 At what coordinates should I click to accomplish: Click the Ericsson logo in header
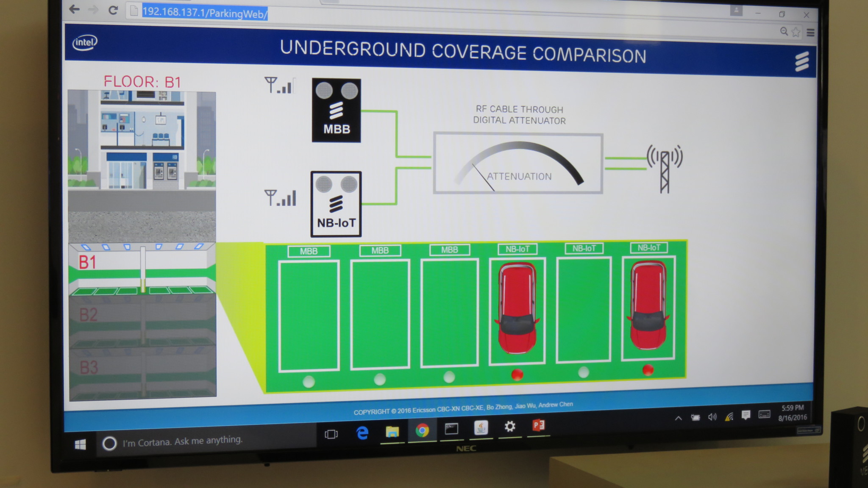click(x=802, y=62)
